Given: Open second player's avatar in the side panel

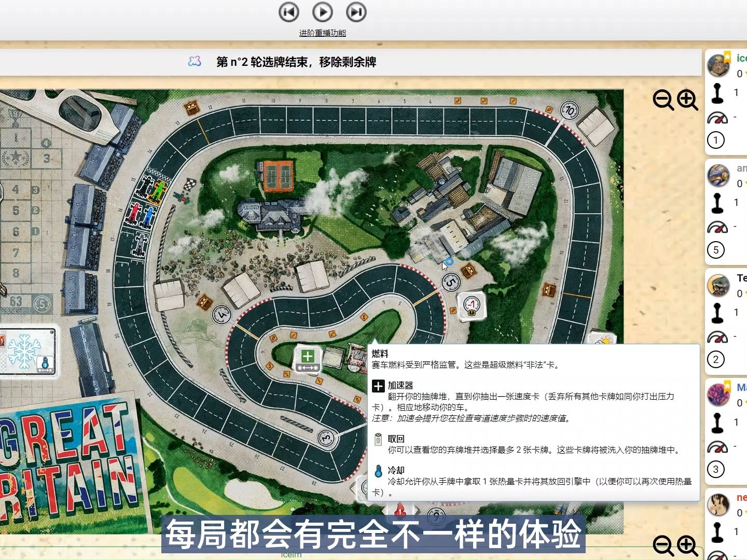Looking at the screenshot, I should coord(718,175).
